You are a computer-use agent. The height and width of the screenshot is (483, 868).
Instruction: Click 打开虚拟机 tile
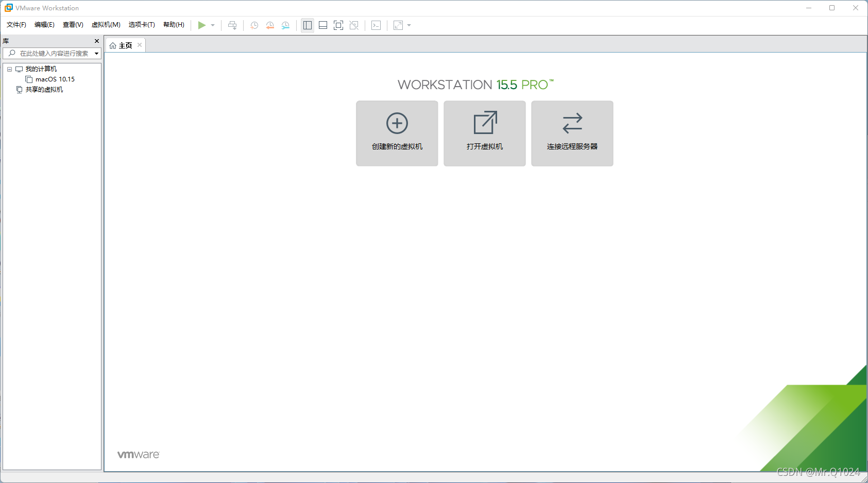[x=485, y=134]
